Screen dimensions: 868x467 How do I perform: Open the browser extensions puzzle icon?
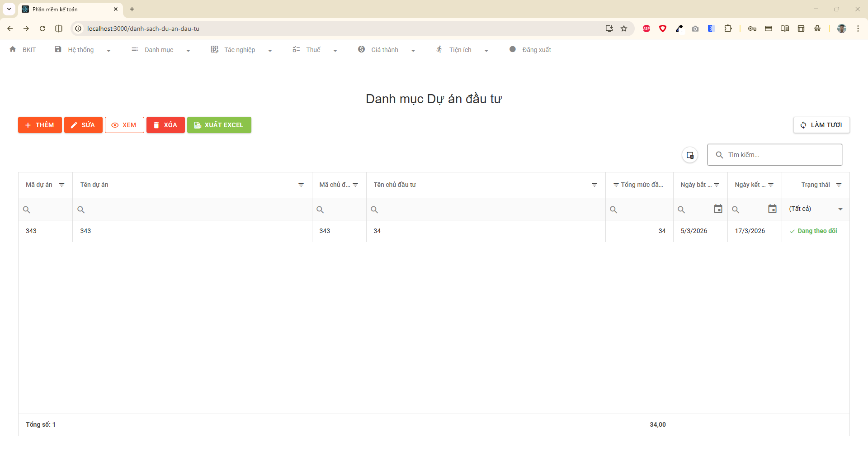pyautogui.click(x=728, y=29)
